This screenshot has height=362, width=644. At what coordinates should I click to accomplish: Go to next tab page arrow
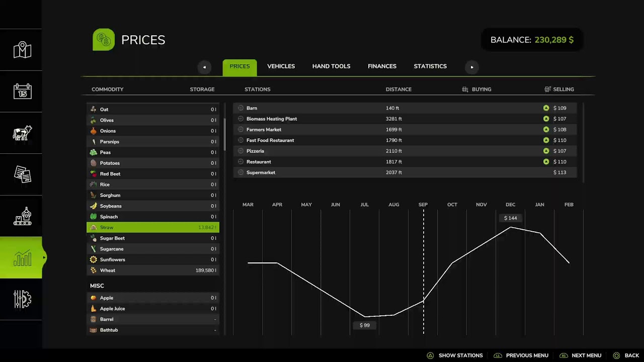pos(472,67)
